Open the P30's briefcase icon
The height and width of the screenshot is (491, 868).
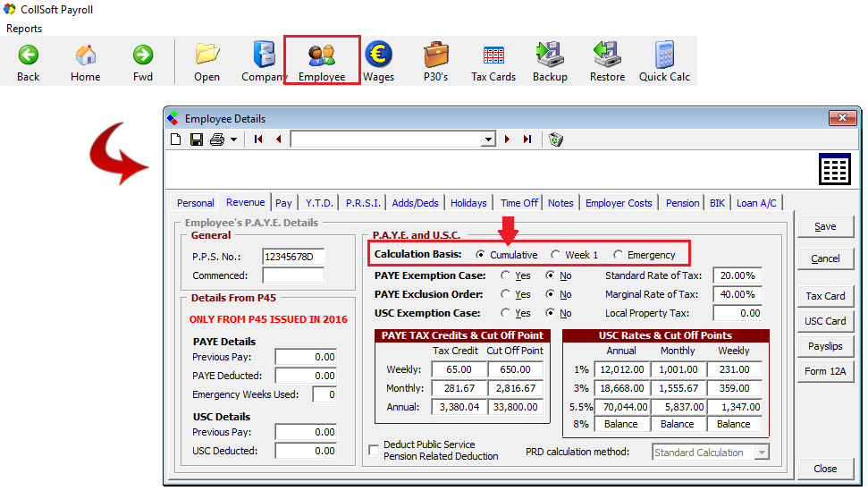[435, 55]
